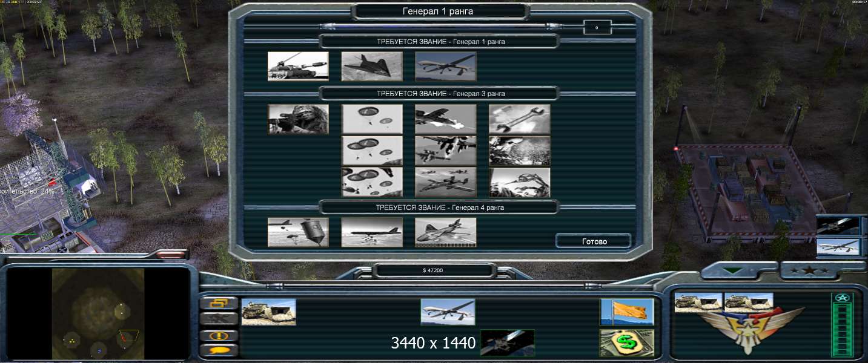
Task: Use Spy Satellite shortcut at right screen edge
Action: [x=838, y=225]
